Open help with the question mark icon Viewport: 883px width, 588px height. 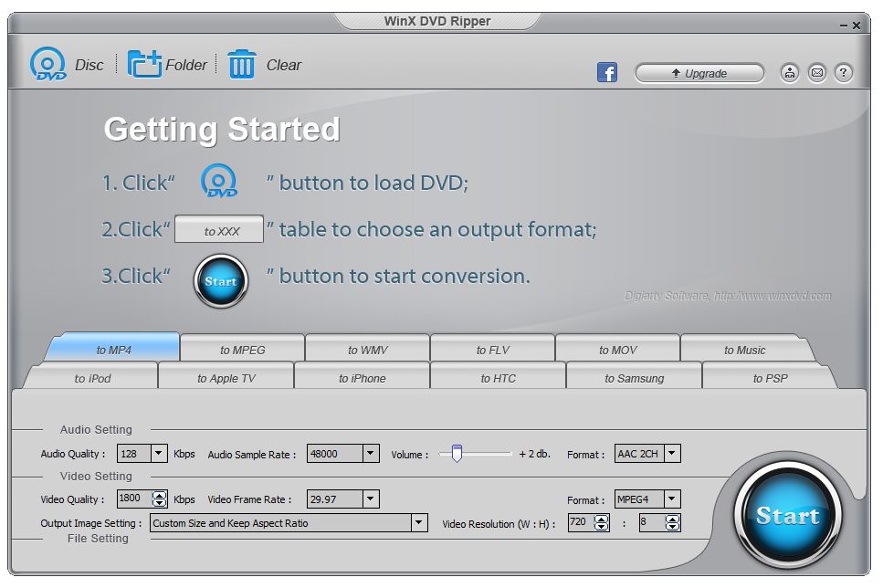(843, 72)
